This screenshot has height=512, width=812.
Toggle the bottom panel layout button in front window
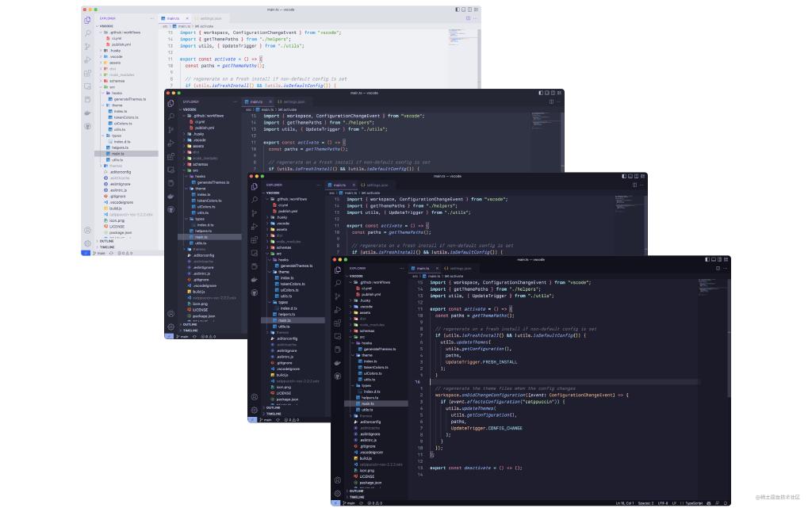(x=714, y=259)
